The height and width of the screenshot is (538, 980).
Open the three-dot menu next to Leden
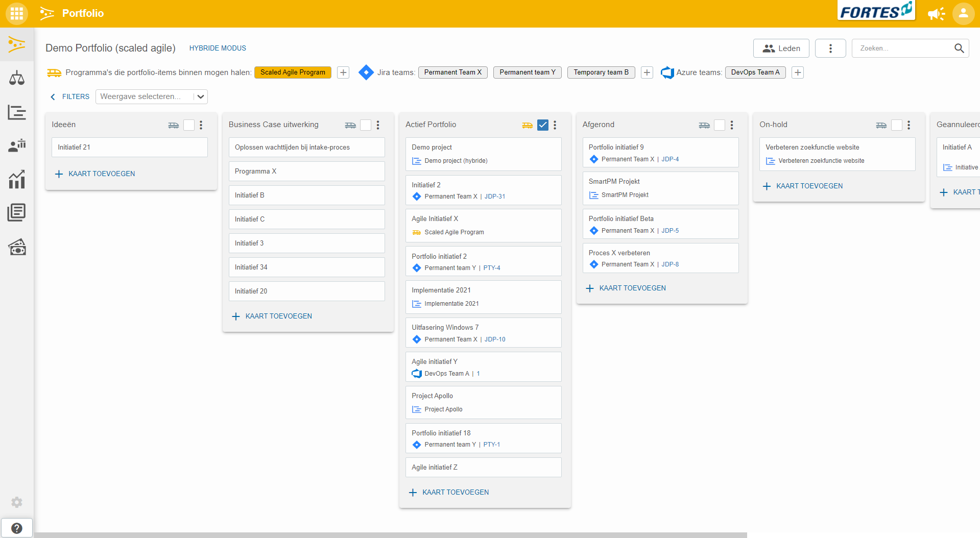tap(830, 48)
